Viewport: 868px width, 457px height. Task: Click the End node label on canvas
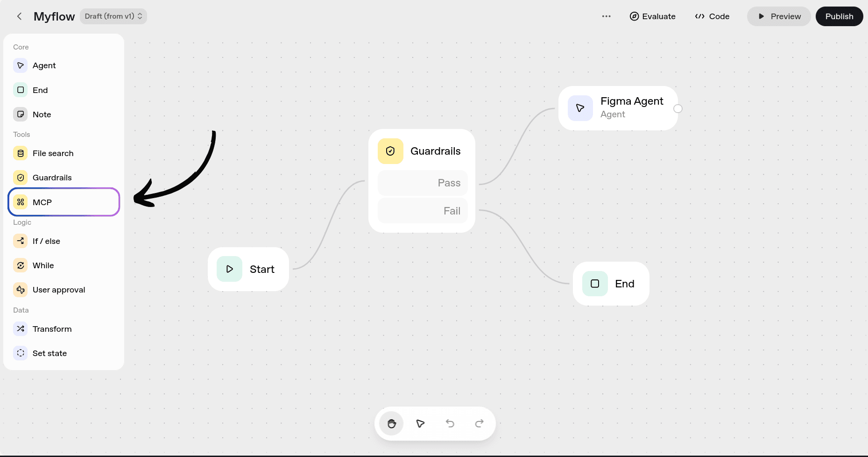[x=625, y=284]
